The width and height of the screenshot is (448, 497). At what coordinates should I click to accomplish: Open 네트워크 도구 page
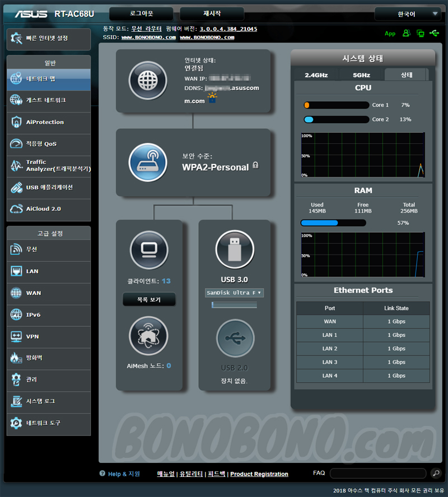coord(49,424)
